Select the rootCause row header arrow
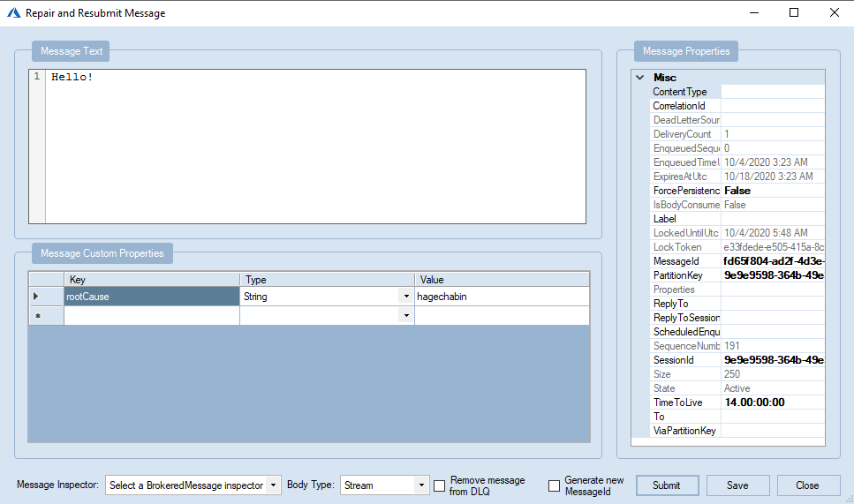This screenshot has width=854, height=504. tap(46, 297)
